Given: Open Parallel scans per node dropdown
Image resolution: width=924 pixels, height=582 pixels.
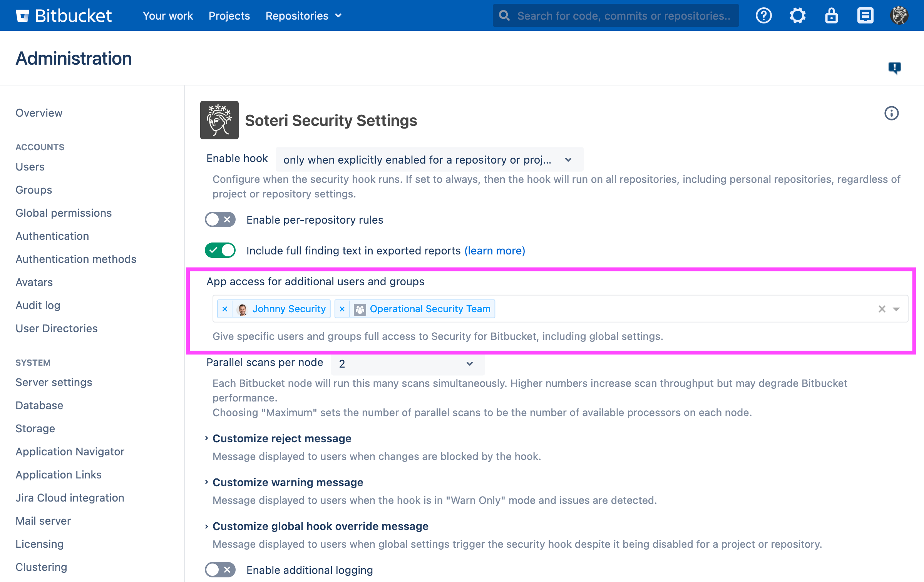Looking at the screenshot, I should [x=407, y=364].
